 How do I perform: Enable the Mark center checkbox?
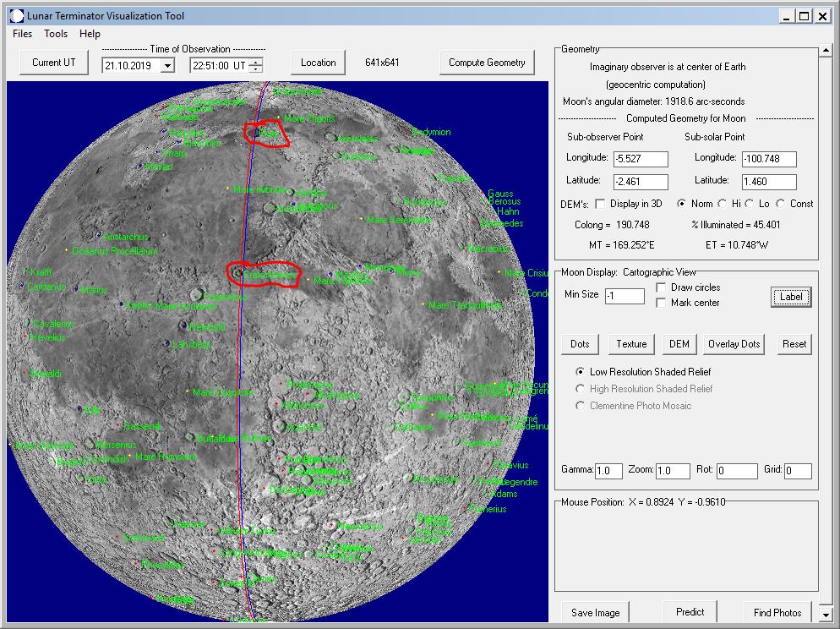pos(662,301)
